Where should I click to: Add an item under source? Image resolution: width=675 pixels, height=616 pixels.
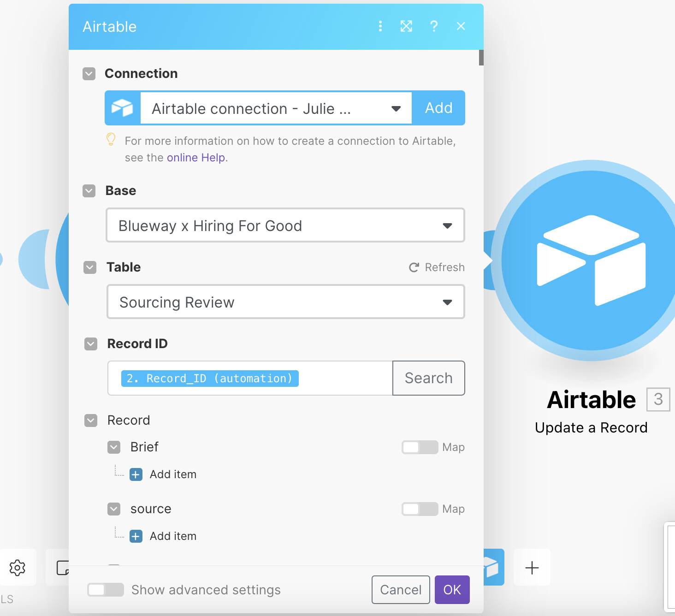point(163,536)
